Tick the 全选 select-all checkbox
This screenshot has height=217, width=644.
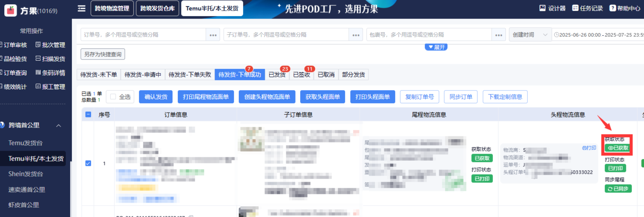[113, 97]
